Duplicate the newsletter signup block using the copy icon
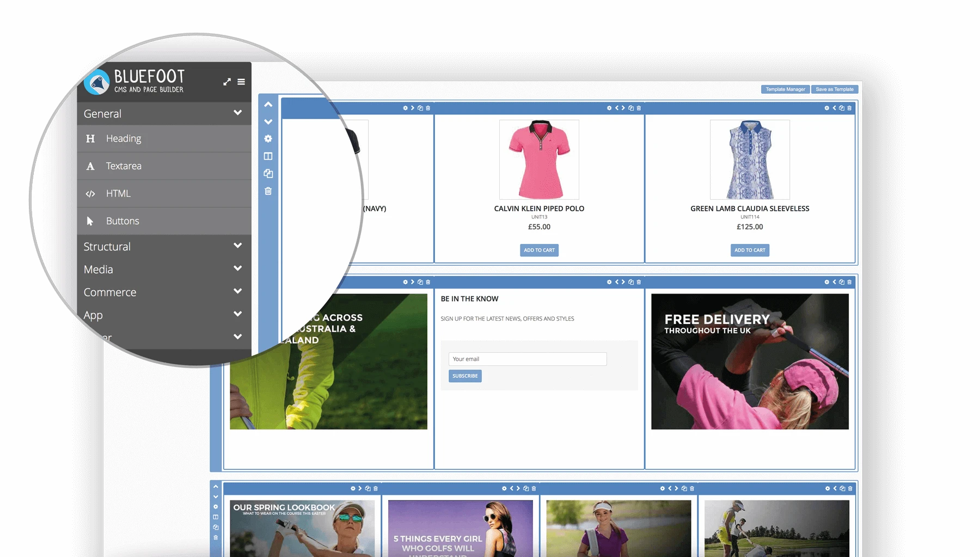 pos(630,282)
